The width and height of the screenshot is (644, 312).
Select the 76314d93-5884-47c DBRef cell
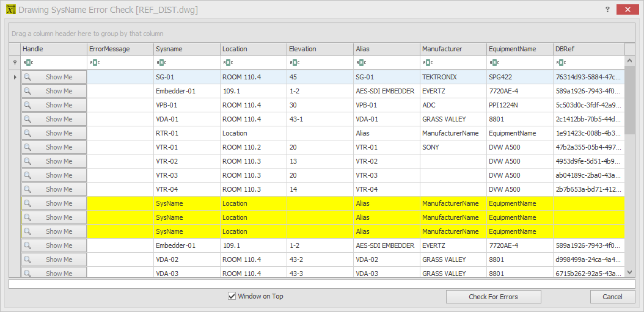(588, 77)
